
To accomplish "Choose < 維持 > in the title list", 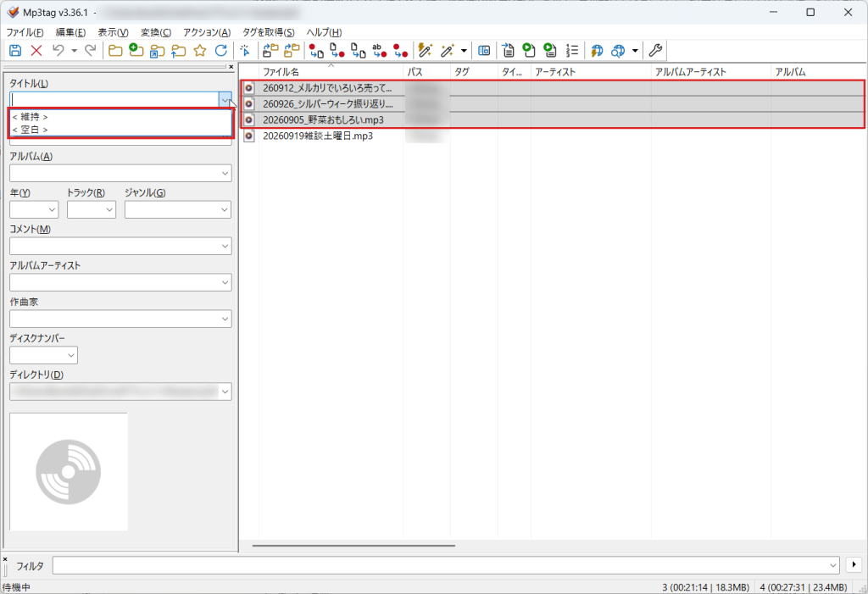I will coord(120,117).
